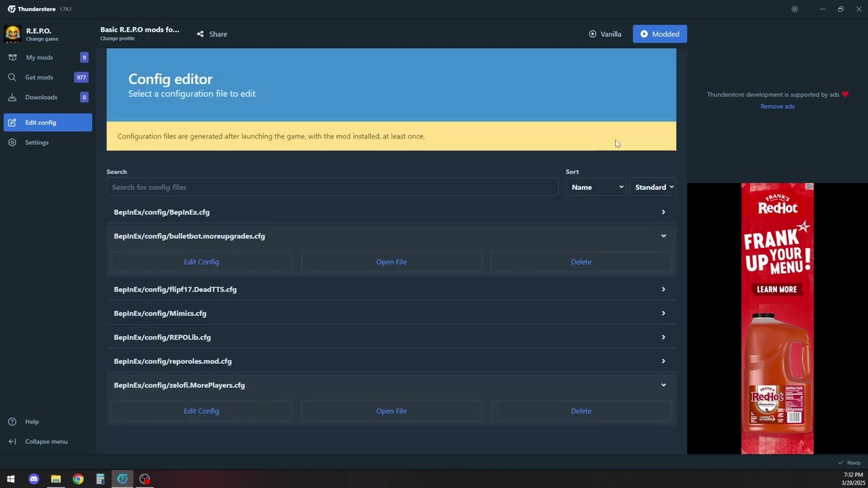
Task: Expand reporoles.mod.cfg row chevron
Action: click(663, 361)
